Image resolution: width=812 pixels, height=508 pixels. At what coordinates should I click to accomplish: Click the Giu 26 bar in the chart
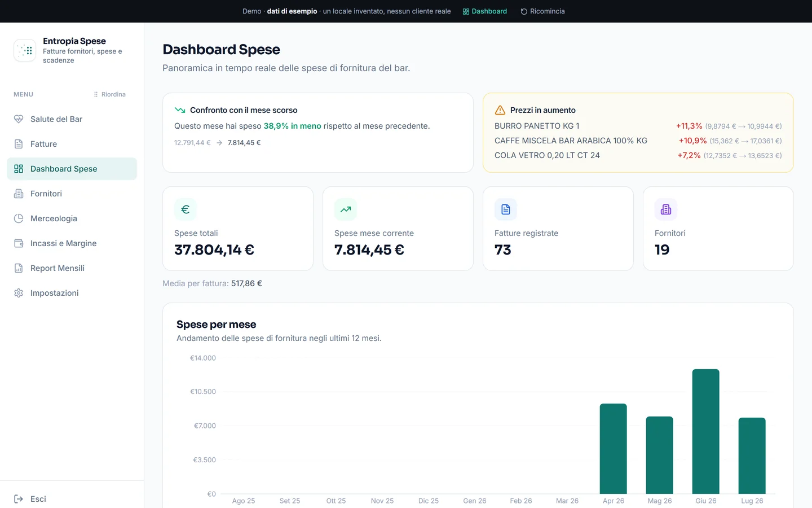[706, 431]
